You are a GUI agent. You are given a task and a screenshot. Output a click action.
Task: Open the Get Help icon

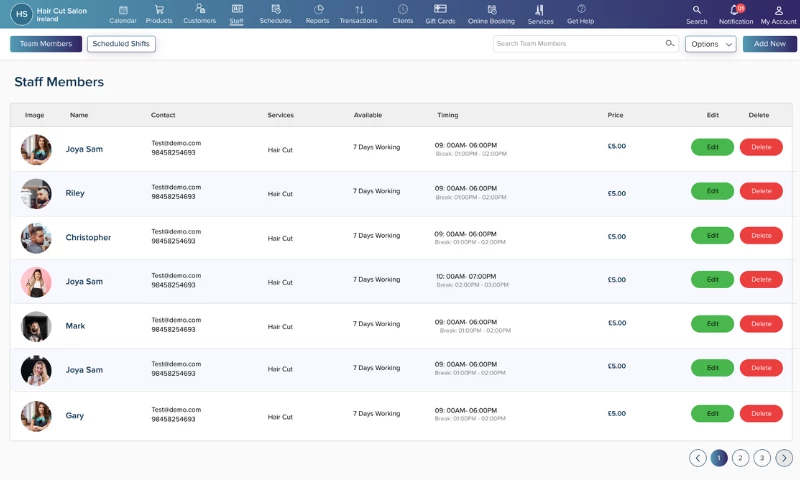pyautogui.click(x=581, y=10)
